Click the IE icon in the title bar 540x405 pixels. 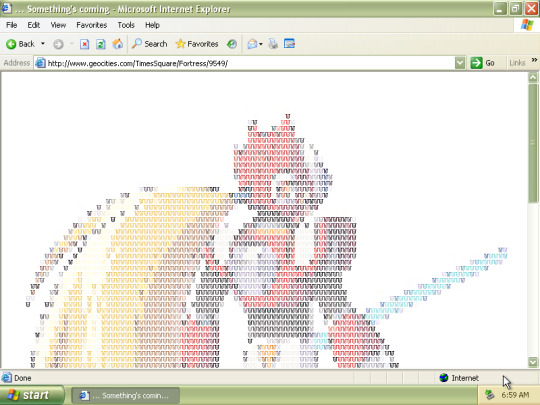tap(7, 9)
